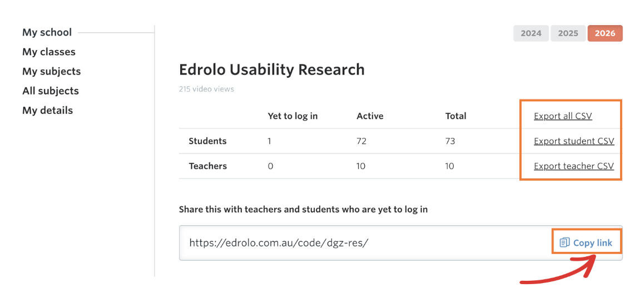This screenshot has height=298, width=644.
Task: Go to My classes
Action: pos(49,52)
